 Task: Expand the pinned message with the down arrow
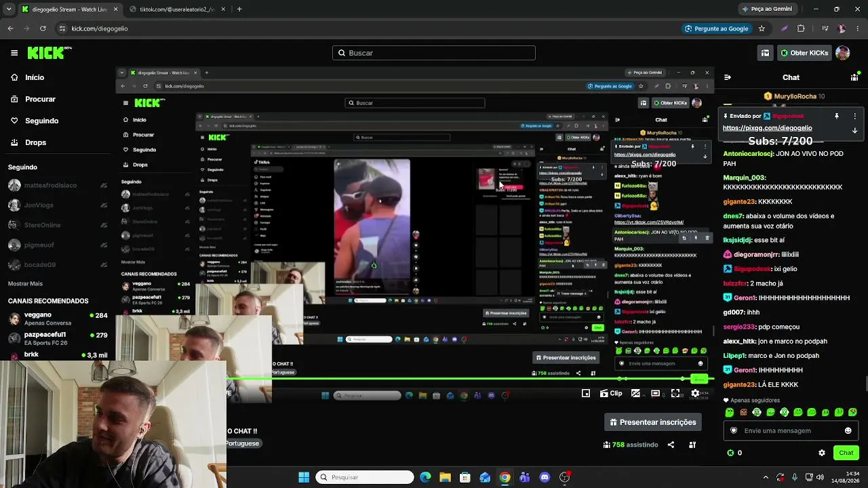click(854, 131)
